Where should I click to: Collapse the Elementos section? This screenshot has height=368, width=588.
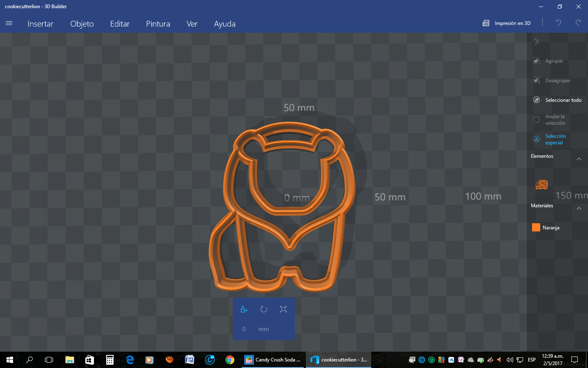pos(579,159)
